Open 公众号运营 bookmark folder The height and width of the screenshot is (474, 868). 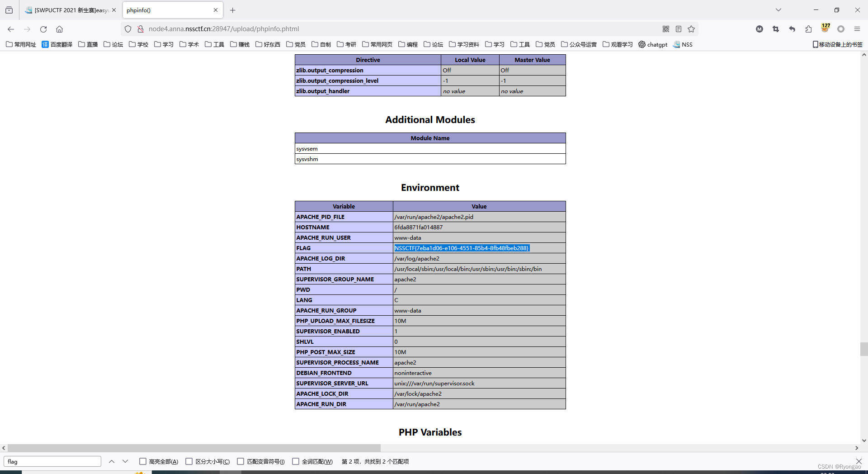coord(579,44)
